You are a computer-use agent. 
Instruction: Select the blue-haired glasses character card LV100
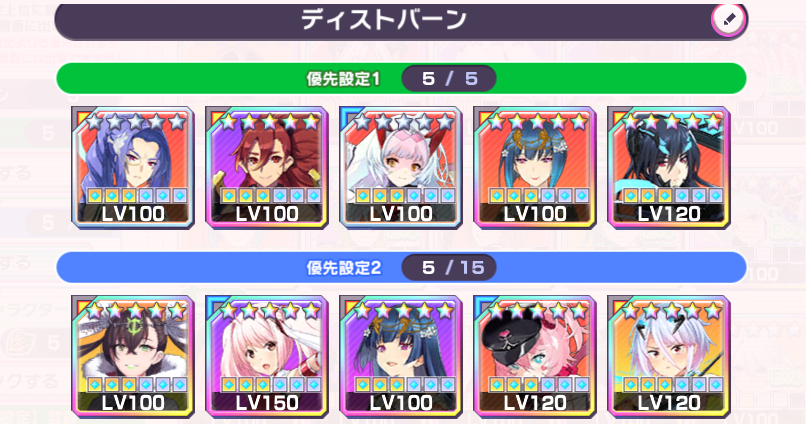(133, 168)
